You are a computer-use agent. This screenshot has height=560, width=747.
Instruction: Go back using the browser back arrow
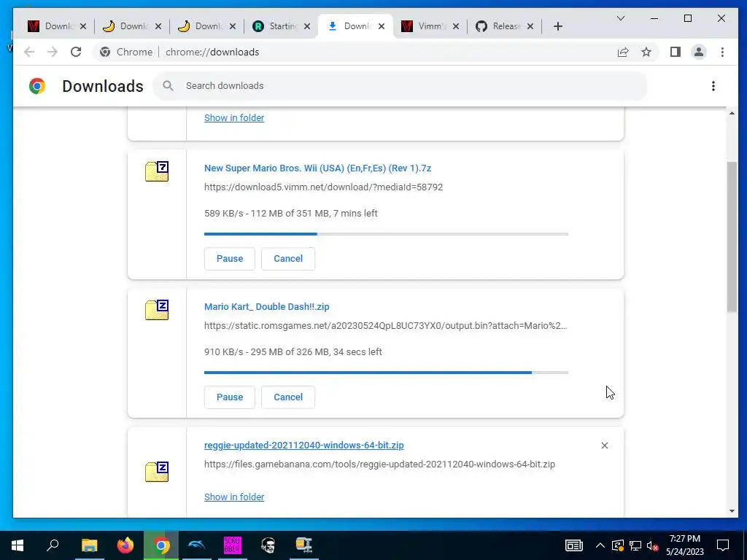pos(29,52)
